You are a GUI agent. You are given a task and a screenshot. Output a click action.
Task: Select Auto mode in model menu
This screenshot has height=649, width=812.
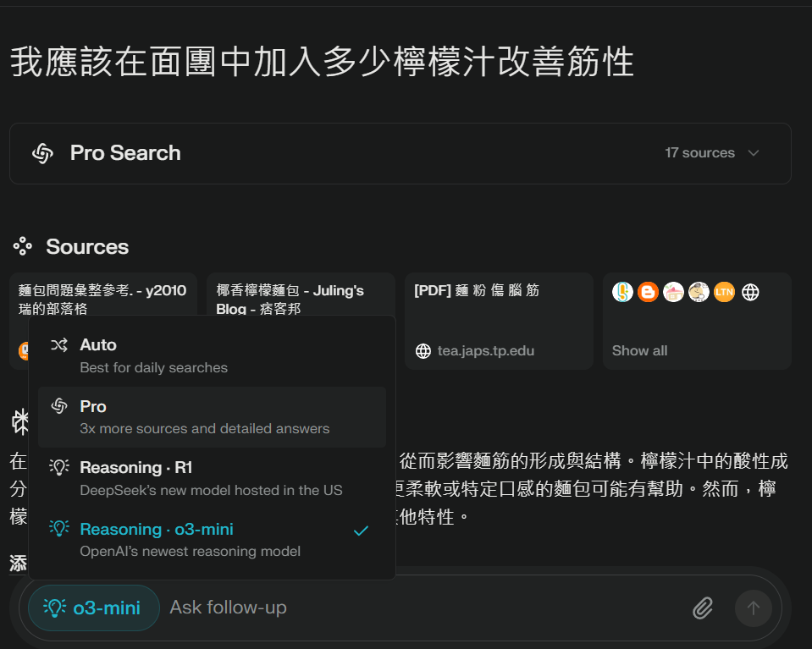pos(213,356)
